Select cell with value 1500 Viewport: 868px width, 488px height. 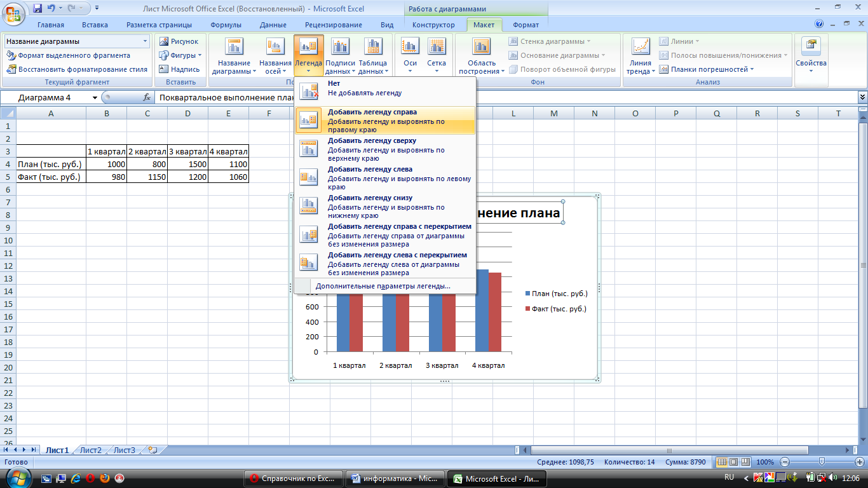point(187,164)
